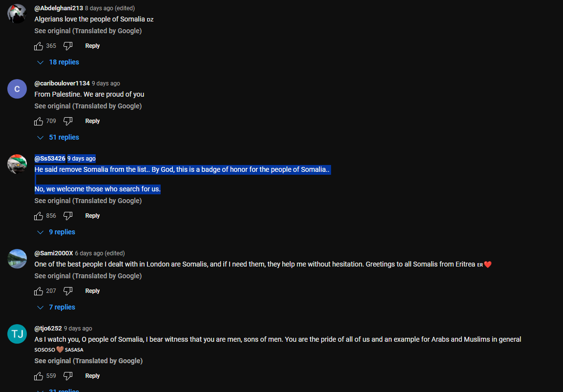Screen dimensions: 563x392
Task: Dislike the @cariboulover1134 Palestine comment
Action: pos(68,122)
